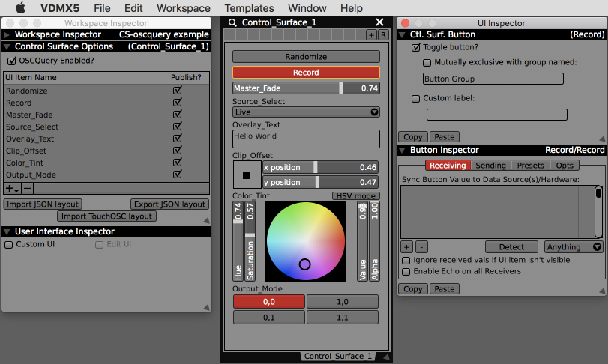The width and height of the screenshot is (608, 364).
Task: Click Paste in Button Inspector section
Action: coord(445,289)
